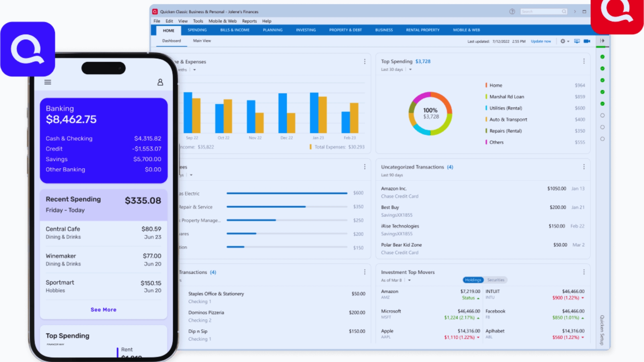Open the three-dot menu above Staples transaction list

click(365, 272)
